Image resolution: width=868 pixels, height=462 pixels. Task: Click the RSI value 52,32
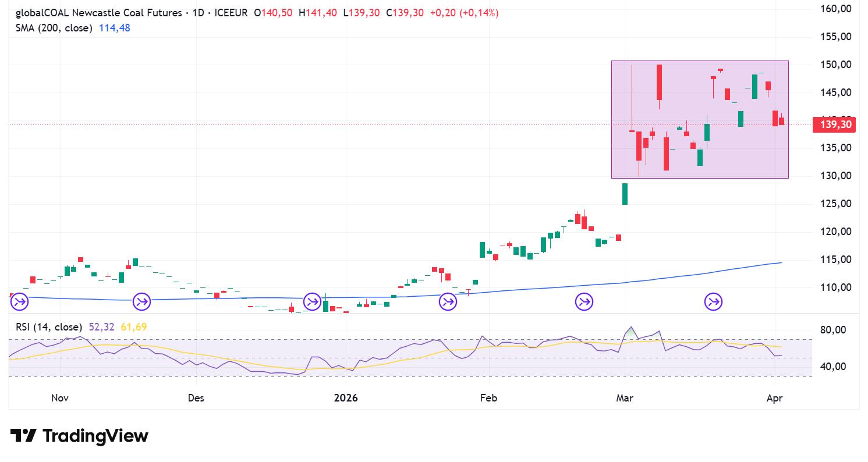pyautogui.click(x=102, y=327)
